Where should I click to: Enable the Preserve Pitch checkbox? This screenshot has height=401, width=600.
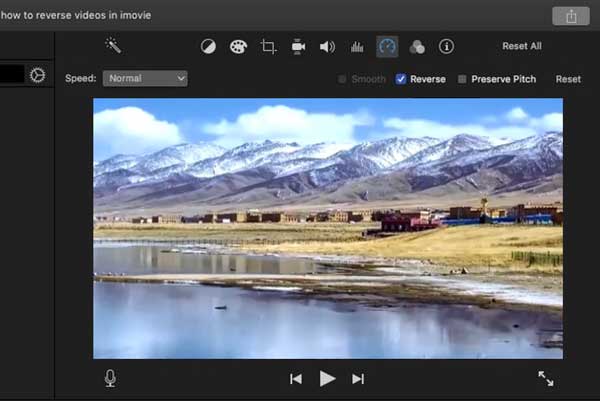pos(462,79)
